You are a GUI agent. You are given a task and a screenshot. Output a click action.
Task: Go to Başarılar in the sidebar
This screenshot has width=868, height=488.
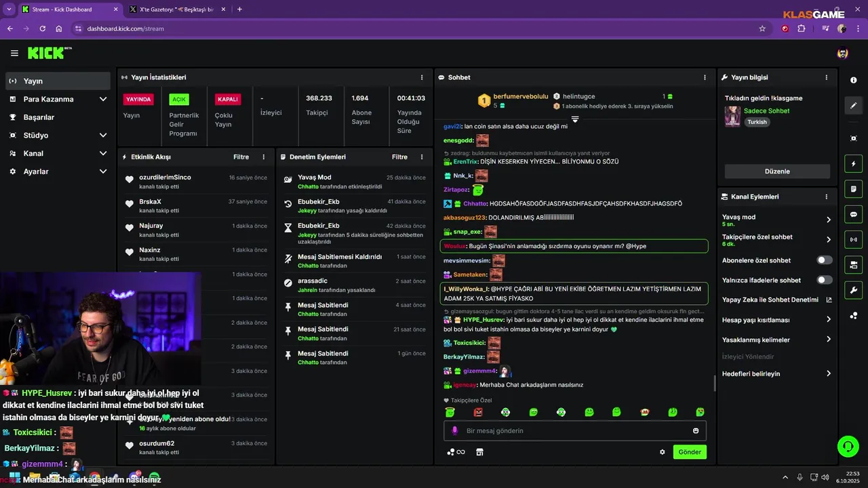click(x=58, y=117)
